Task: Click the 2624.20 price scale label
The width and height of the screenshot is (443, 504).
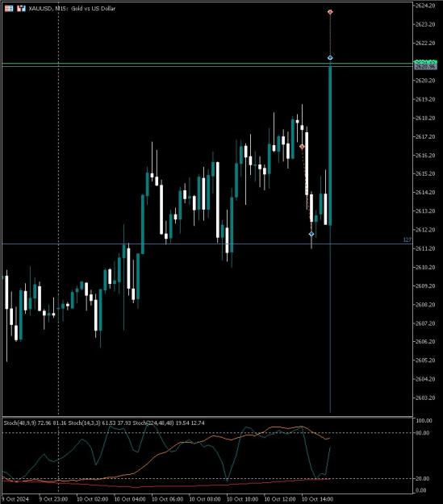Action: coord(425,6)
